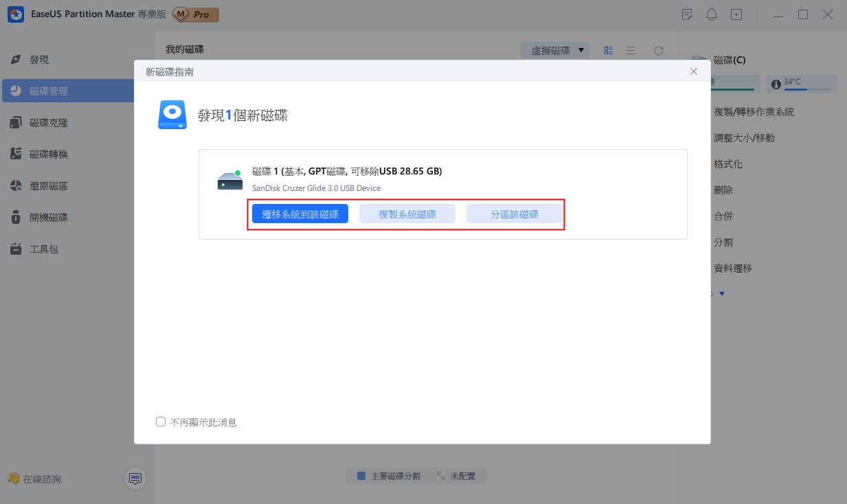Click the 分區該磁碟 button

click(515, 214)
